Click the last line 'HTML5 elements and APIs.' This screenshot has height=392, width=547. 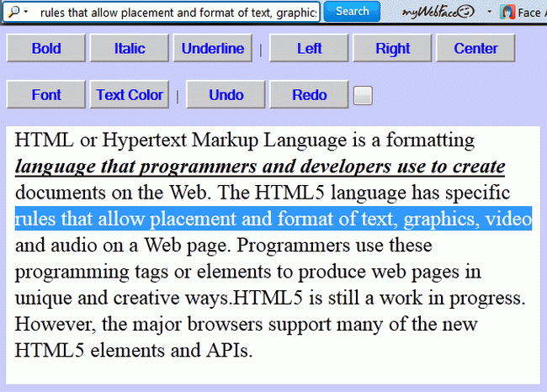tap(134, 350)
